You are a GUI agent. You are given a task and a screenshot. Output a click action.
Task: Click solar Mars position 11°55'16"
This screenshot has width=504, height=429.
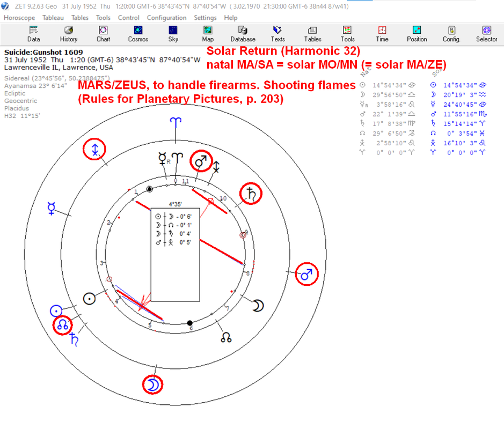coord(461,114)
